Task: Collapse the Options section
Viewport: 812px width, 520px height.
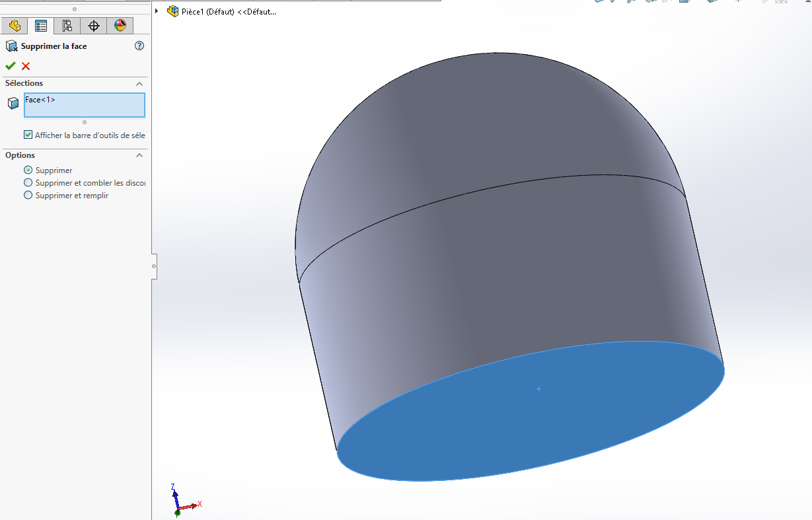Action: coord(139,155)
